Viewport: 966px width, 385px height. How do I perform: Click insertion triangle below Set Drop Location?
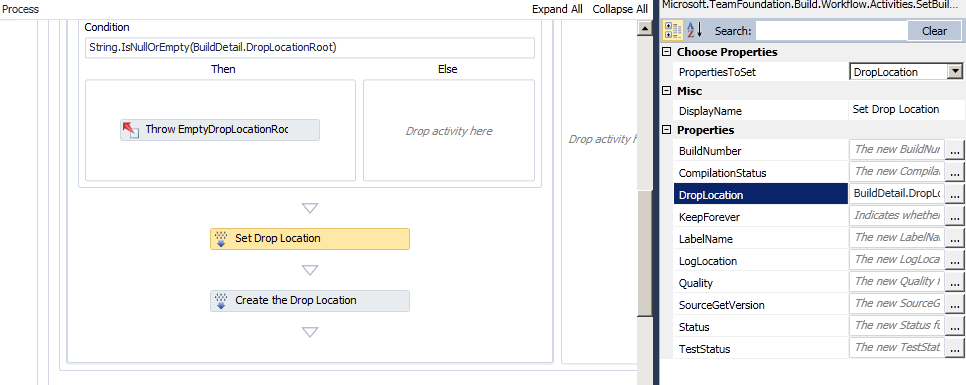pos(310,270)
